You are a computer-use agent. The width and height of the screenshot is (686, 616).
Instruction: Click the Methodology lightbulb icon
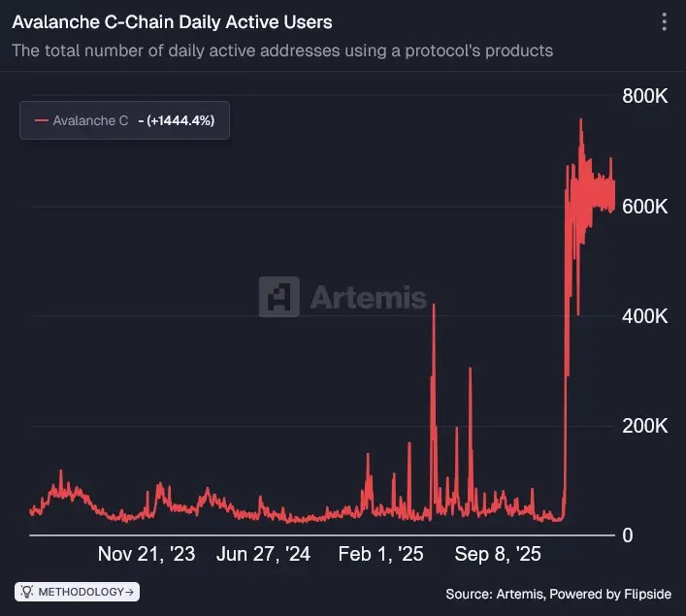pos(28,591)
